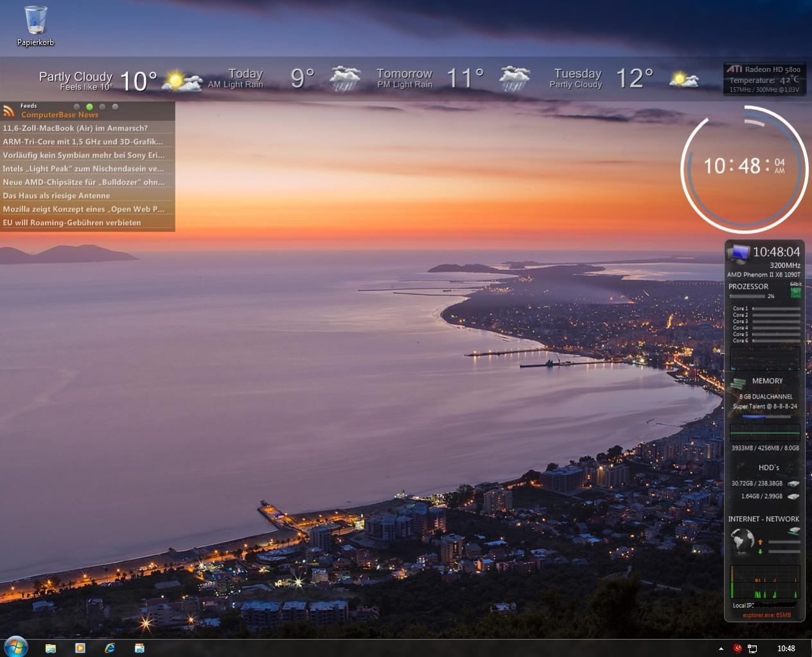
Task: Launch Windows Media Player from taskbar
Action: pos(80,648)
